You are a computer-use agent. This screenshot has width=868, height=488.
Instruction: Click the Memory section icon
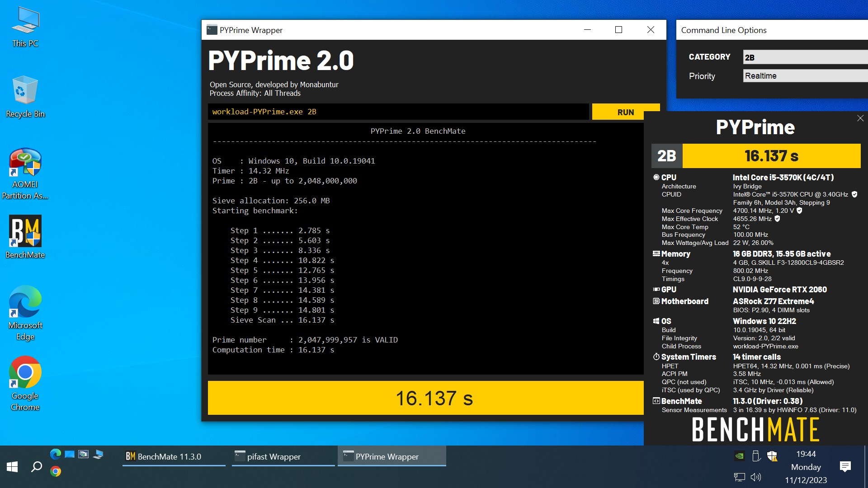(656, 253)
